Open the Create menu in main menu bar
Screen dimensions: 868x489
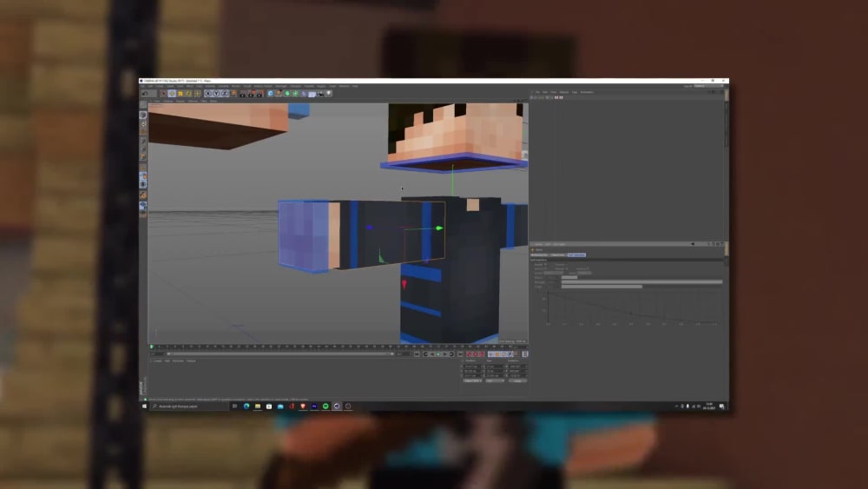coord(160,86)
